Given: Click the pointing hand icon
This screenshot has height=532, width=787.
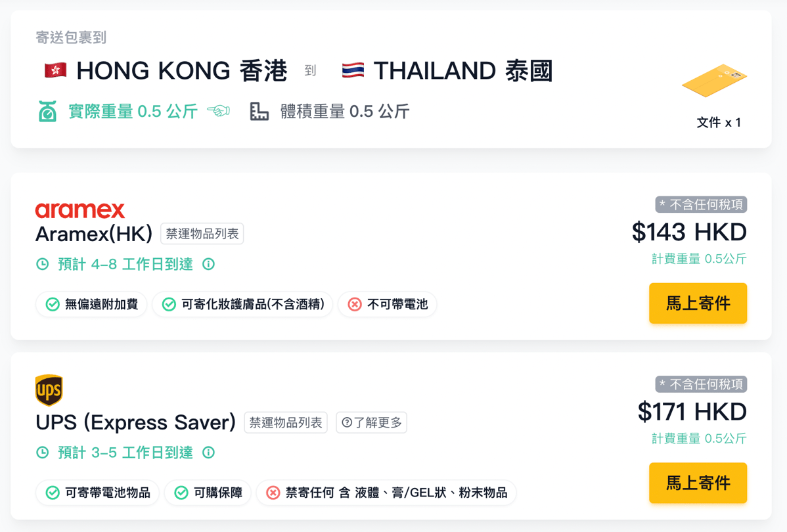Looking at the screenshot, I should pyautogui.click(x=218, y=111).
